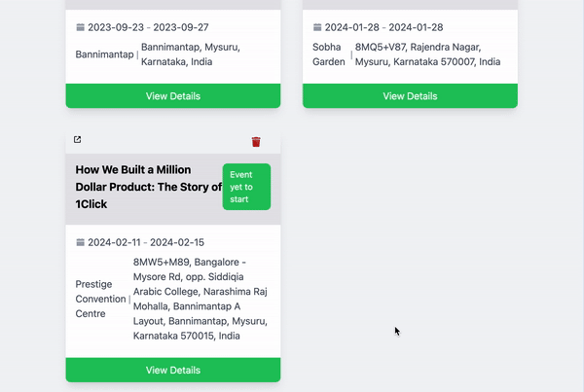The height and width of the screenshot is (392, 584).
Task: Click the 2024-02-11 start date text
Action: (115, 242)
